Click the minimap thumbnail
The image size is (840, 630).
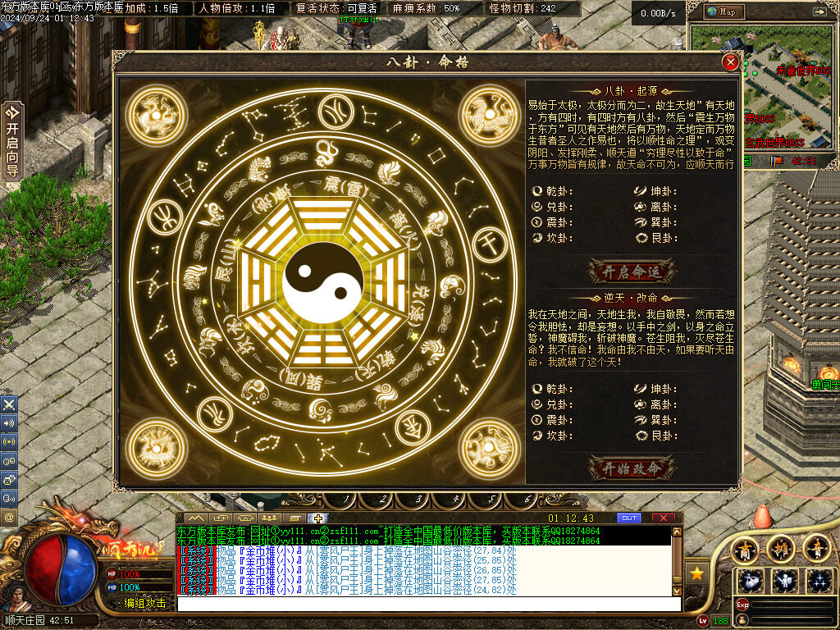click(x=762, y=87)
